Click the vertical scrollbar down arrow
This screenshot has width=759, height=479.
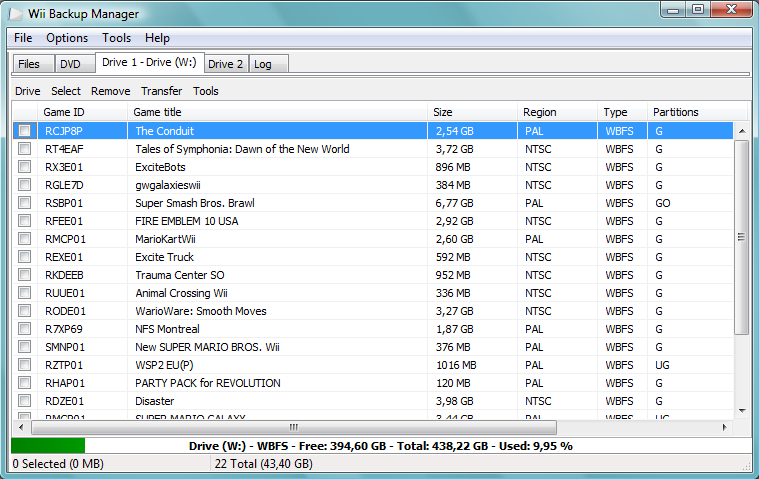tap(742, 411)
